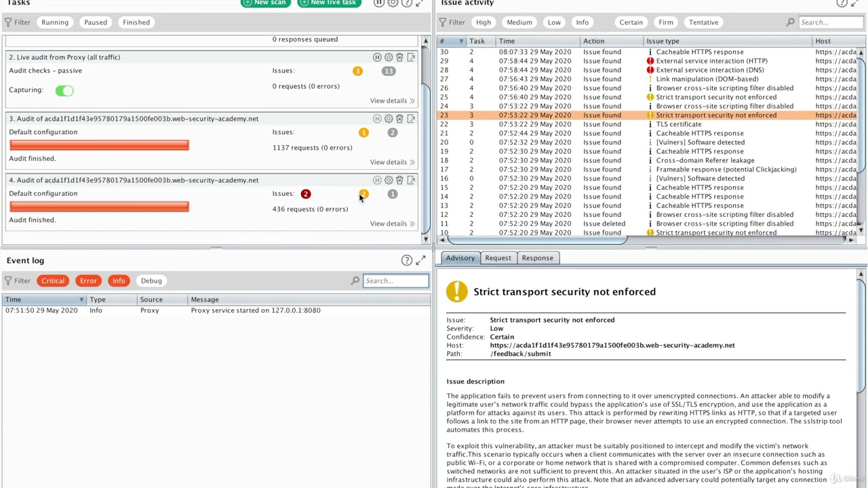Expand View details for task 2 Live audit
The image size is (868, 488).
click(x=392, y=101)
